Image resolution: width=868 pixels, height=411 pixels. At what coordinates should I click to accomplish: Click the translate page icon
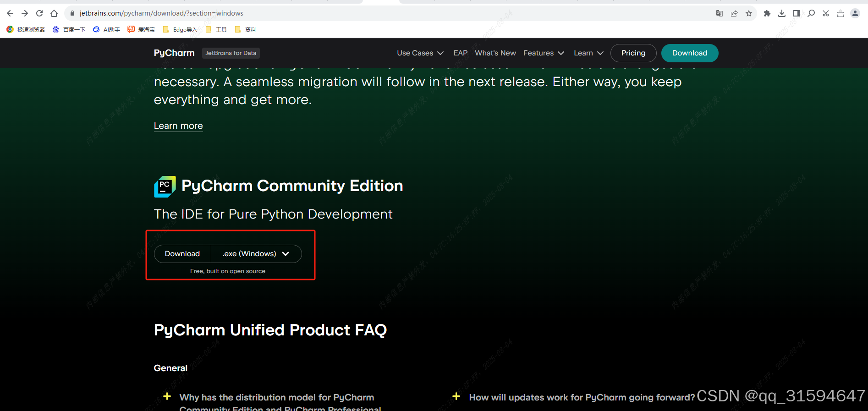point(720,13)
